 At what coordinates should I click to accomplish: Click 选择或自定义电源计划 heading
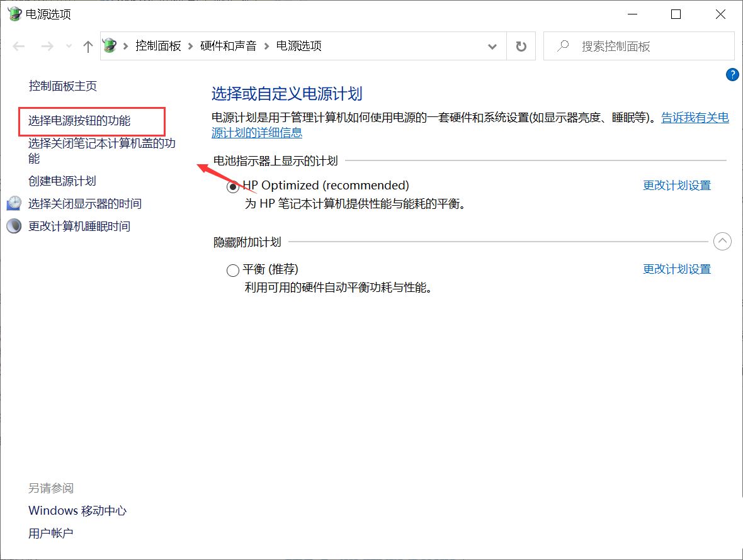pyautogui.click(x=286, y=94)
